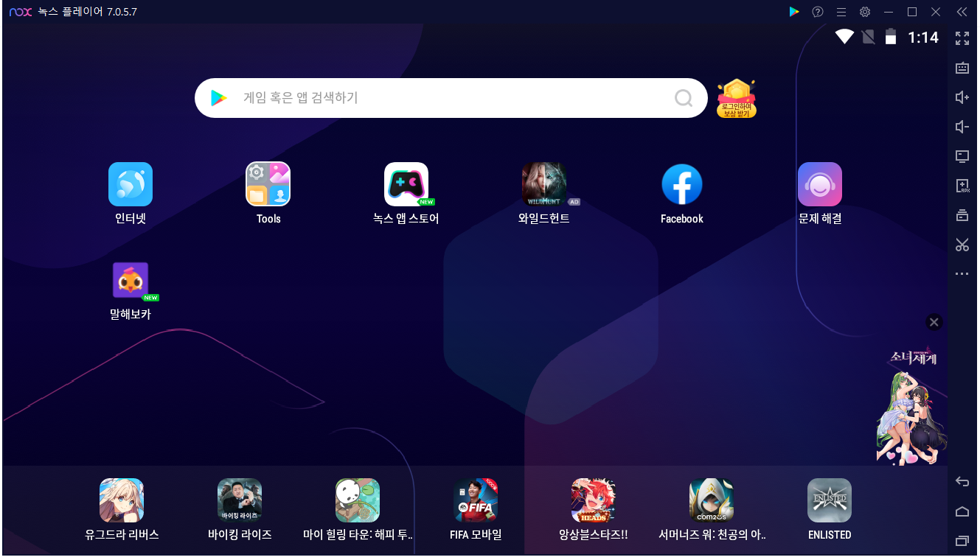Close the floating 소녀세계 ad

tap(934, 322)
